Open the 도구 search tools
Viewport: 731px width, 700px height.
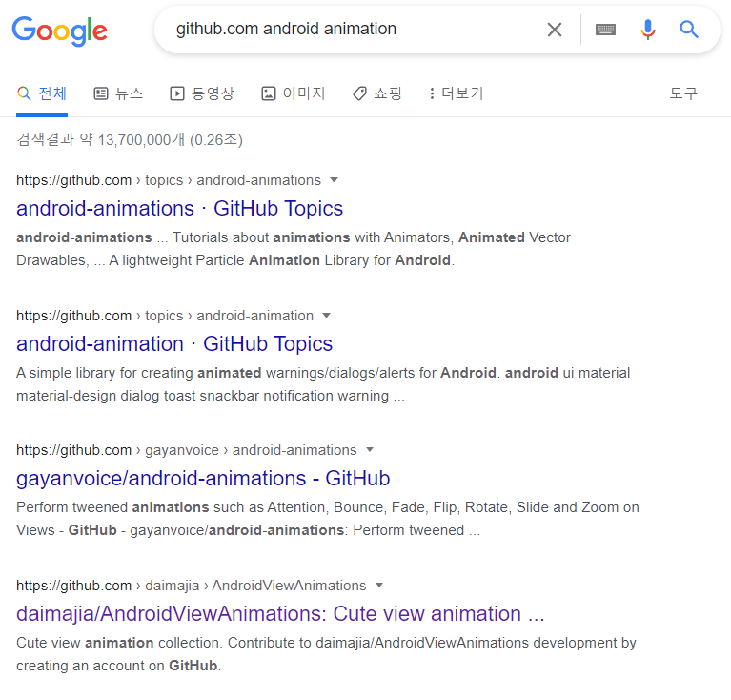click(683, 93)
